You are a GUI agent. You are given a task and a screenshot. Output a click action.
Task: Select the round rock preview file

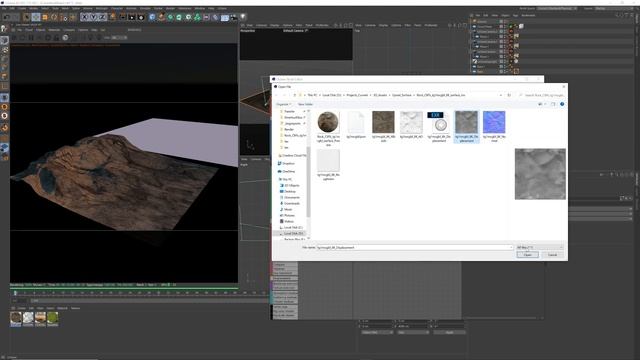click(328, 129)
